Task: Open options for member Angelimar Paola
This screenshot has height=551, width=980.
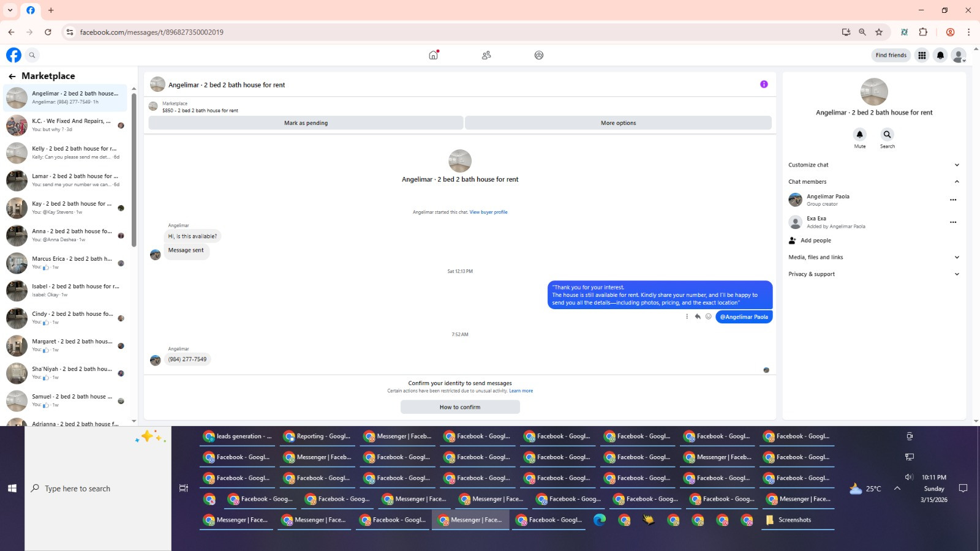Action: (x=953, y=200)
